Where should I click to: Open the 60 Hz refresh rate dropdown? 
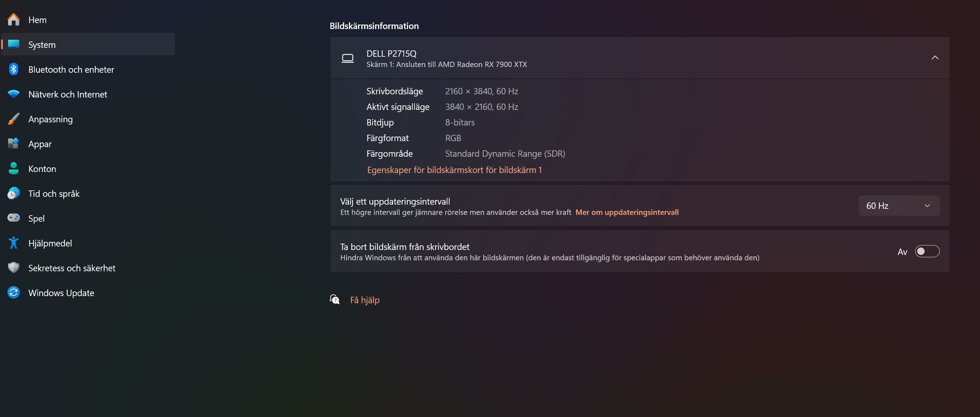click(x=899, y=206)
